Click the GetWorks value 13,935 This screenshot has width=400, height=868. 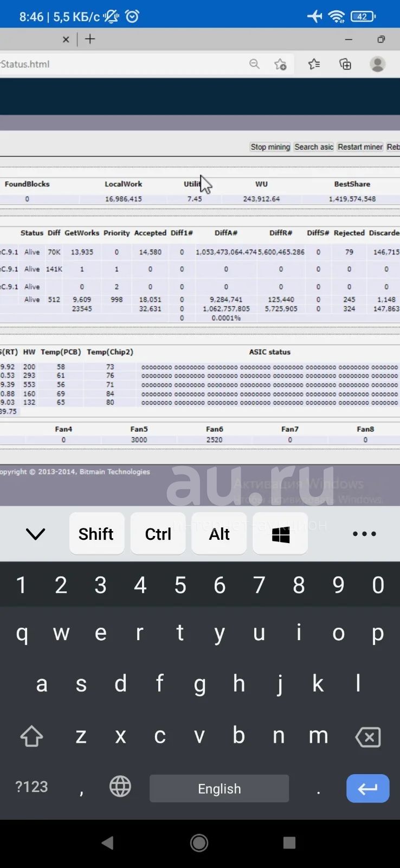coord(82,252)
